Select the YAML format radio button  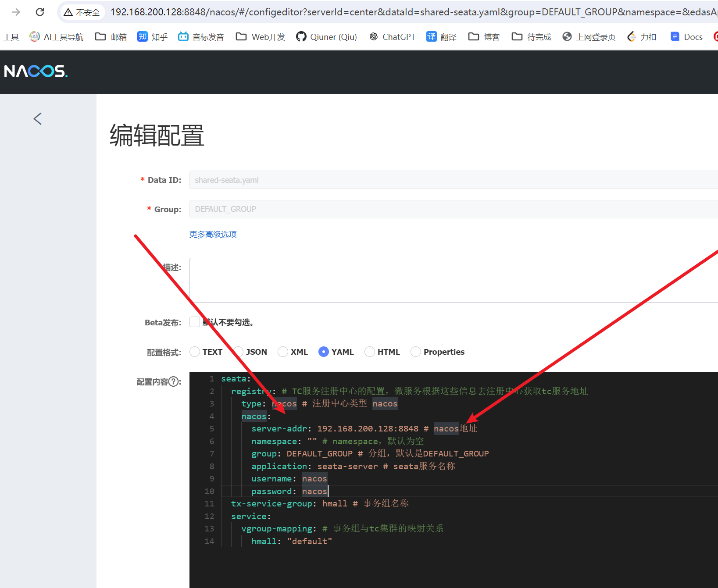click(324, 352)
